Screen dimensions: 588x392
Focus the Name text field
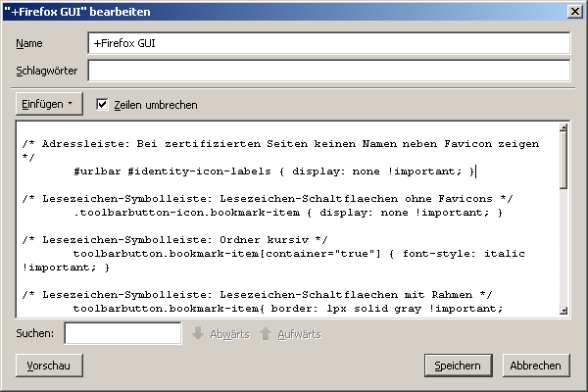tap(328, 44)
